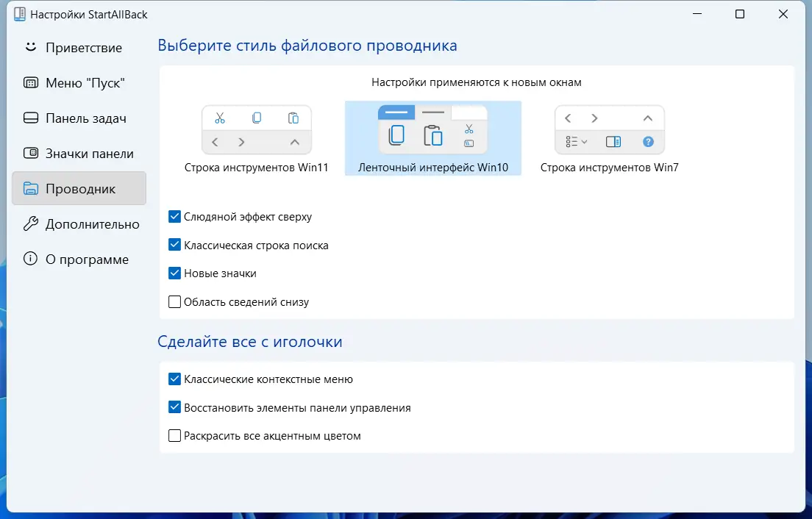Uncheck Классические контекстные меню
The width and height of the screenshot is (812, 519).
(x=174, y=379)
